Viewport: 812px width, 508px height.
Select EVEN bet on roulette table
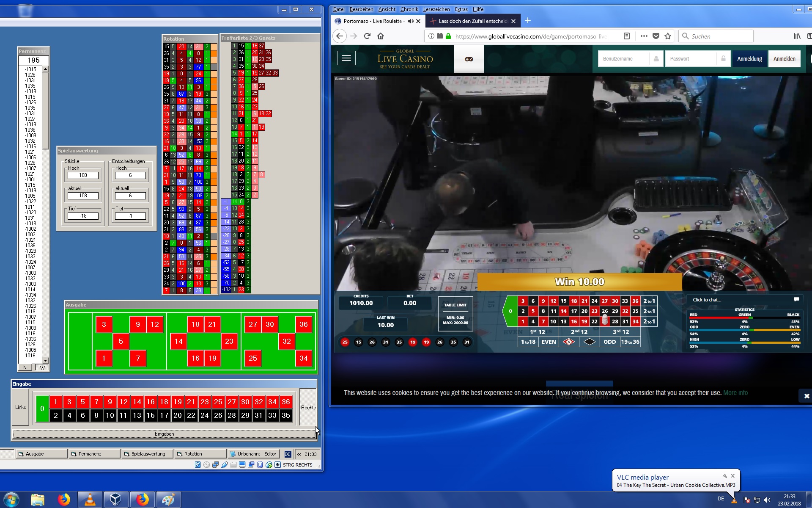(x=549, y=342)
